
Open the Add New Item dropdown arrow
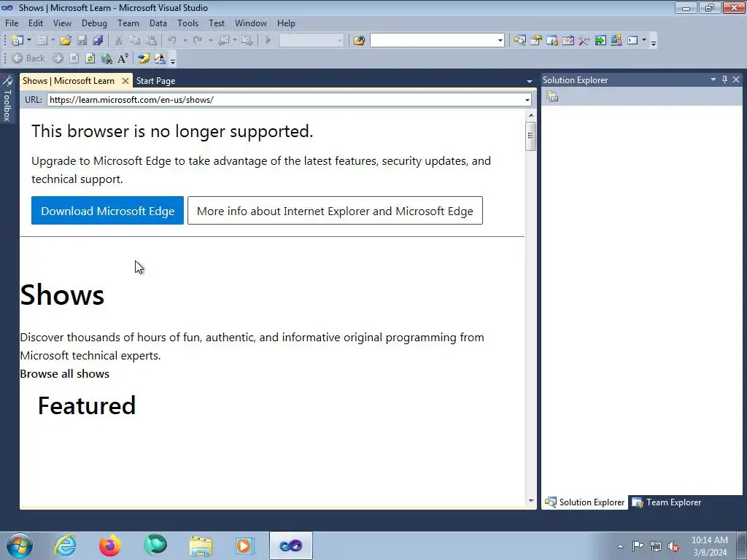53,41
